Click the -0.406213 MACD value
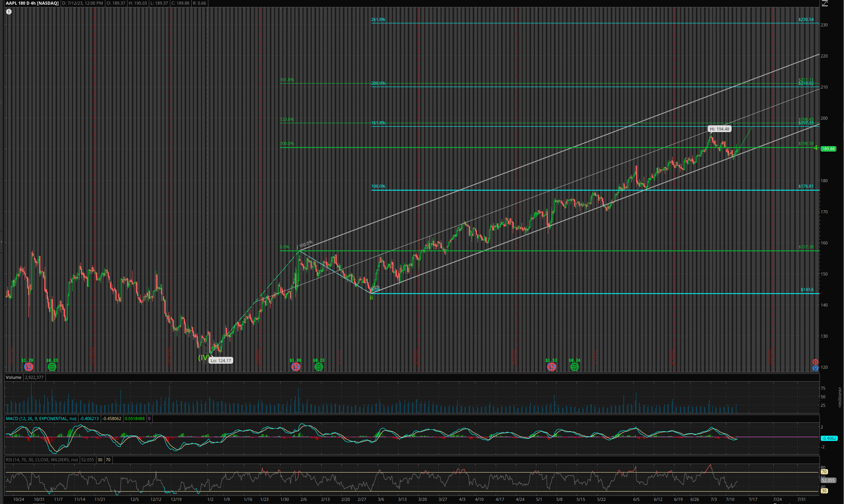Image resolution: width=844 pixels, height=504 pixels. point(89,419)
